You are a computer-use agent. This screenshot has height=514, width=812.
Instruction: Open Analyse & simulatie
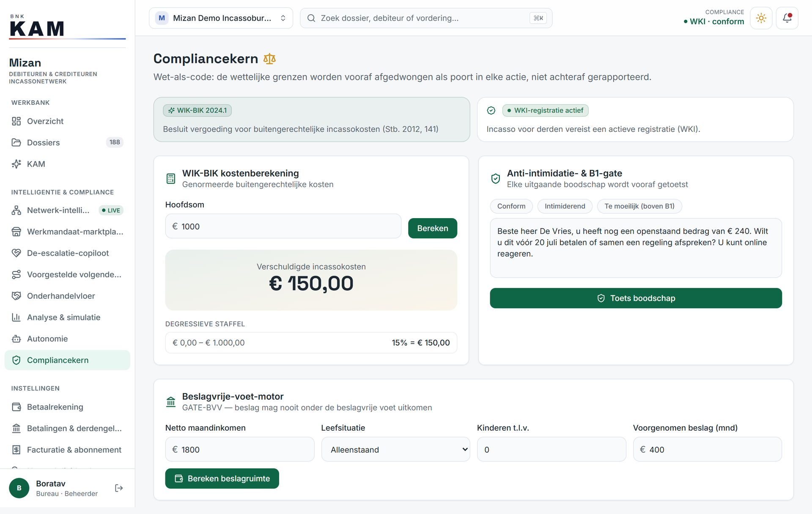coord(67,317)
